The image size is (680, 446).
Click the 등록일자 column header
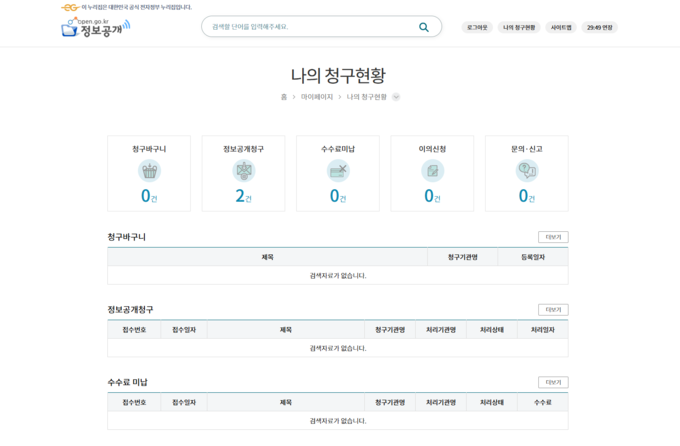tap(533, 257)
